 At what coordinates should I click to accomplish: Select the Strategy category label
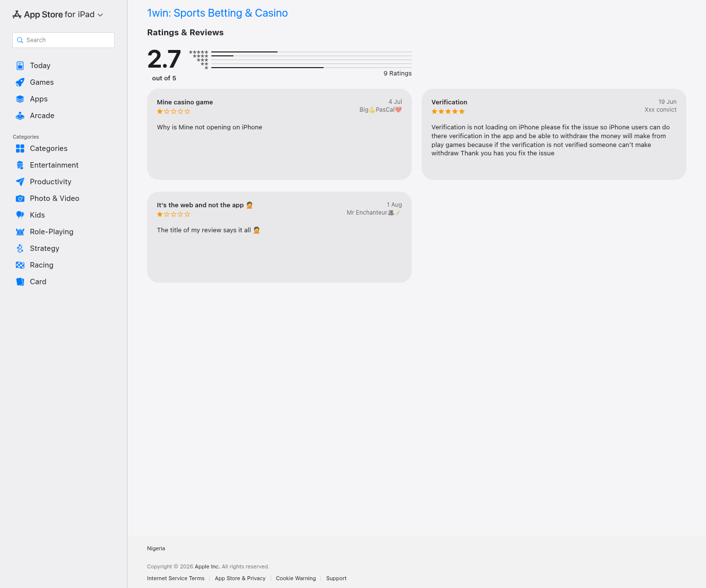click(45, 248)
